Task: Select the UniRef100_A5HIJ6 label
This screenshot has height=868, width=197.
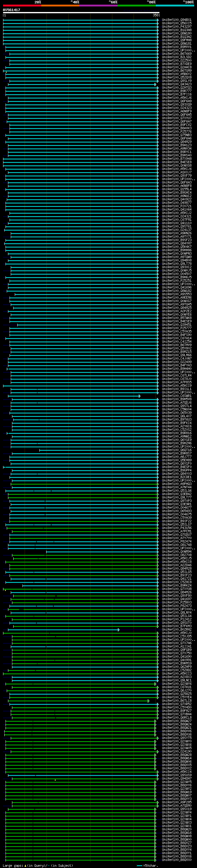Action: pyautogui.click(x=176, y=98)
